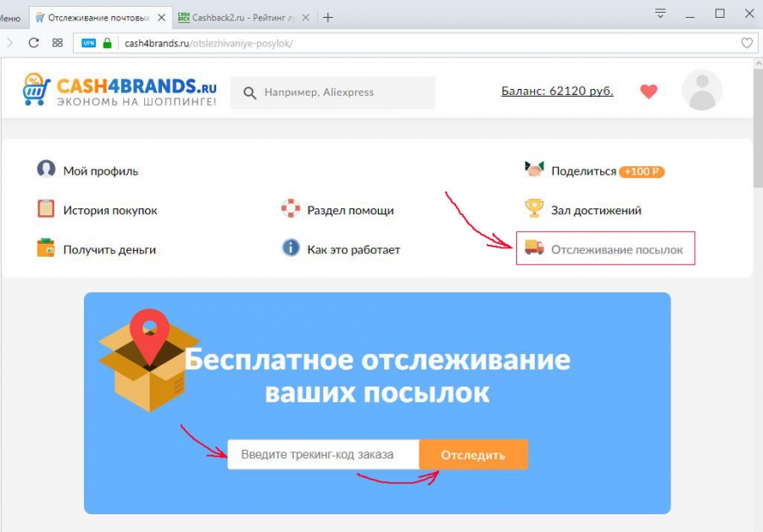Bookmark page with address bar heart
This screenshot has height=532, width=763.
coord(747,43)
